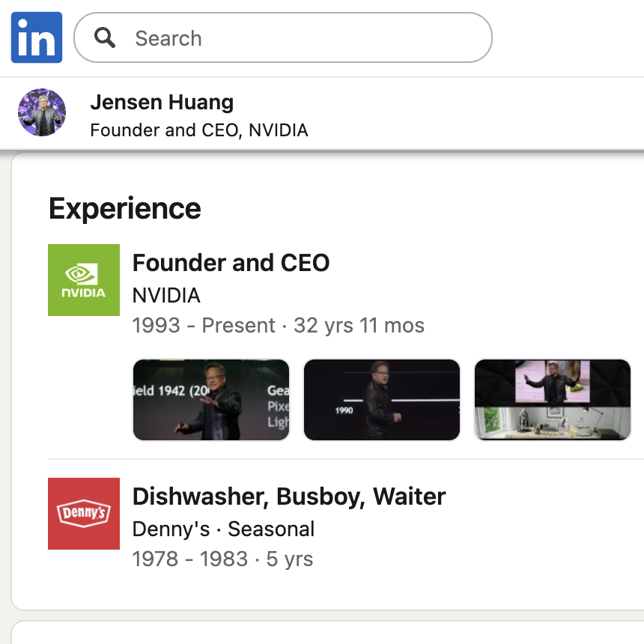This screenshot has height=644, width=644.
Task: Select the '1993 - Present · 32 yrs 11 mos' text
Action: (x=278, y=325)
